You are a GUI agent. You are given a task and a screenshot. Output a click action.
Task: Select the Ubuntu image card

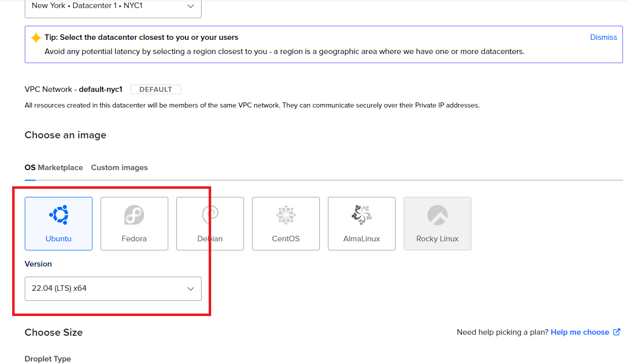(59, 224)
